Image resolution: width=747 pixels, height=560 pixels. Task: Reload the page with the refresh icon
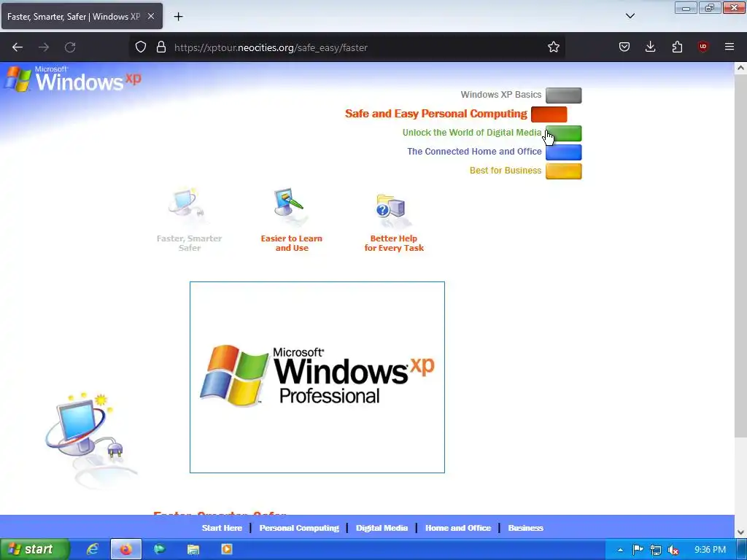pyautogui.click(x=70, y=47)
